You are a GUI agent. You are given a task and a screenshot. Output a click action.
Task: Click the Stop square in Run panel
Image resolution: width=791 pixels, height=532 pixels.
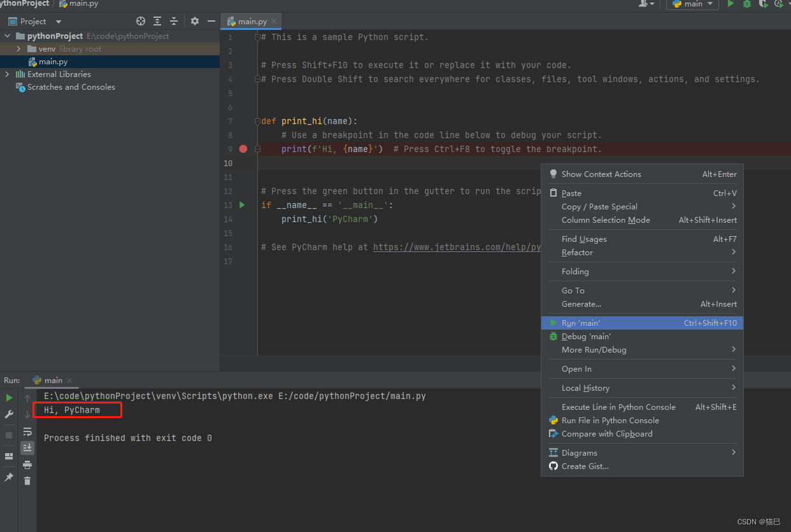pyautogui.click(x=9, y=435)
